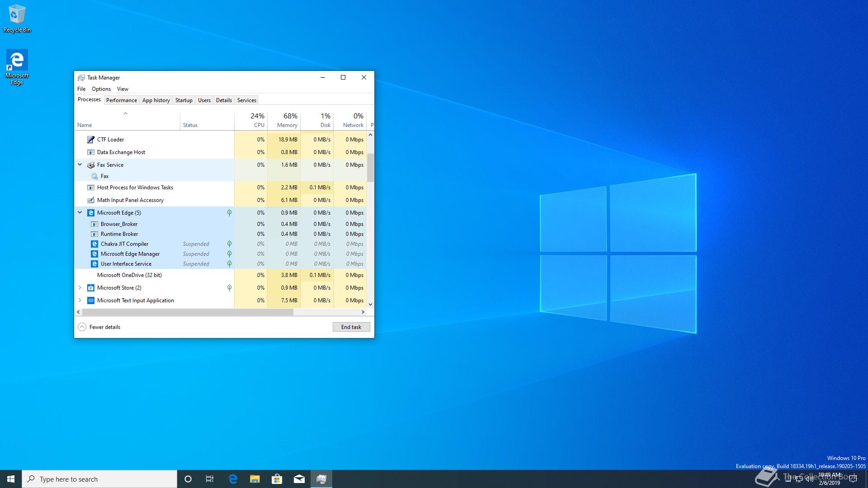This screenshot has height=488, width=868.
Task: Click the Start button
Action: (11, 479)
